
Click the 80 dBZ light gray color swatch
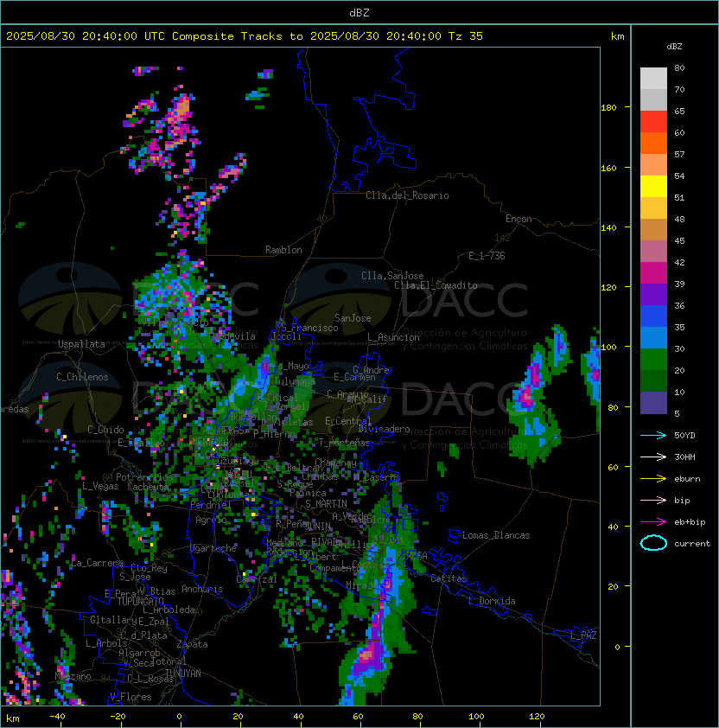click(653, 78)
